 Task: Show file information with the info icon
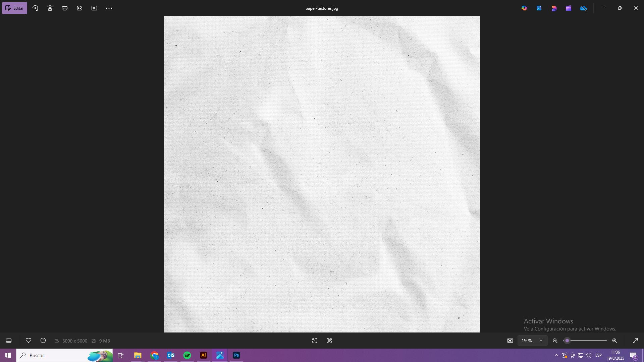pyautogui.click(x=43, y=341)
